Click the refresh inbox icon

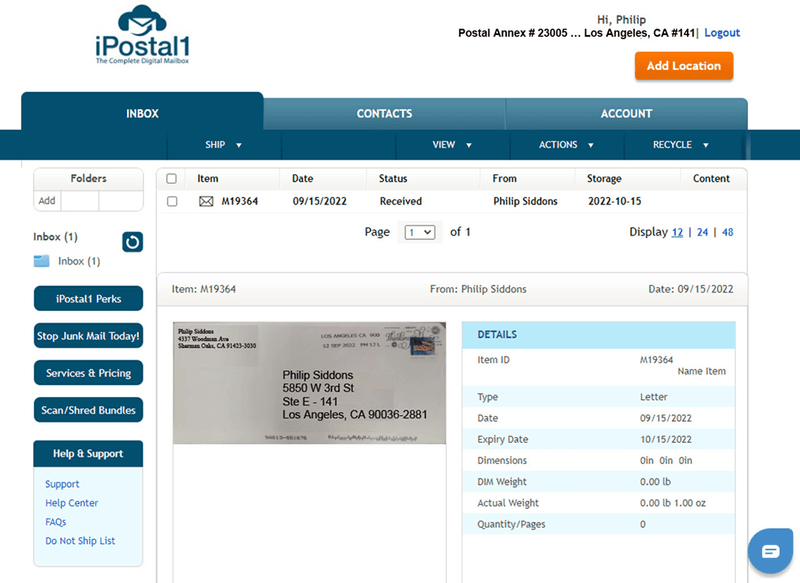[133, 242]
